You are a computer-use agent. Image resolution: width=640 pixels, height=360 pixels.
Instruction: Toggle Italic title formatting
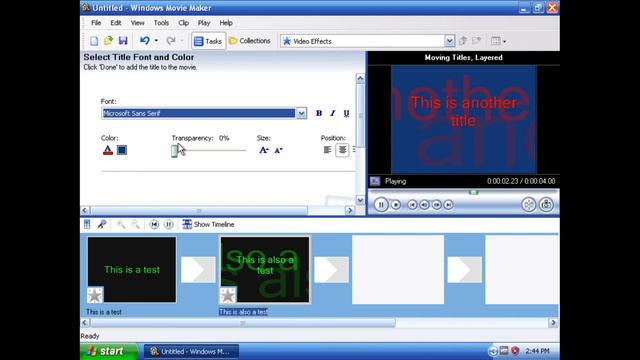click(x=333, y=113)
